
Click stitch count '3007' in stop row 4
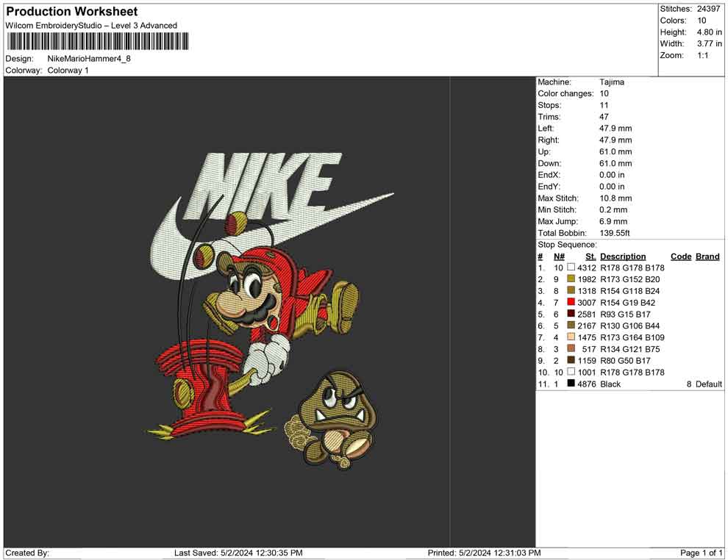586,303
